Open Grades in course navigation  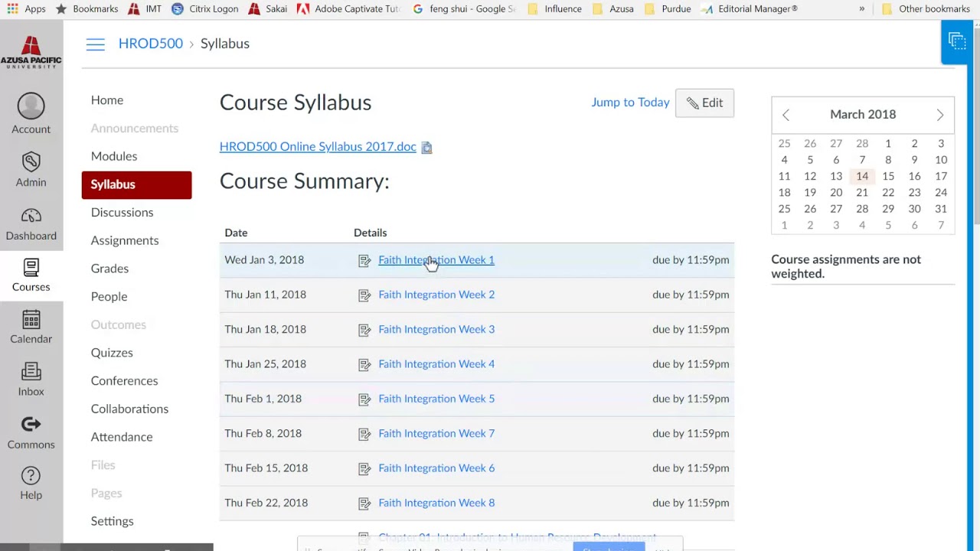click(x=109, y=269)
